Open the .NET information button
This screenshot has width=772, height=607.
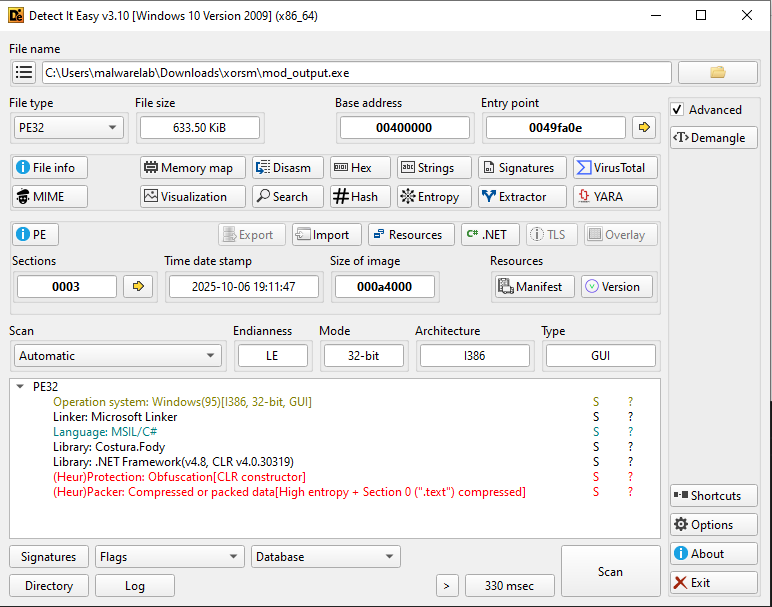click(488, 235)
